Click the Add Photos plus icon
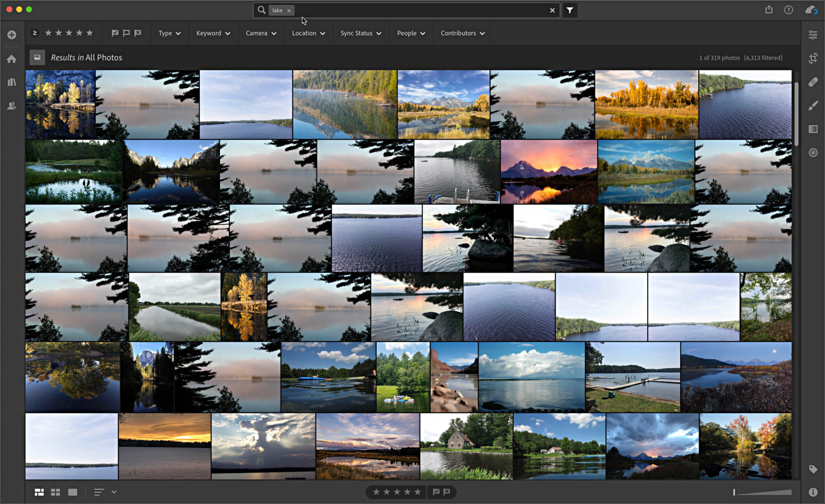Viewport: 825px width, 504px height. click(x=11, y=34)
